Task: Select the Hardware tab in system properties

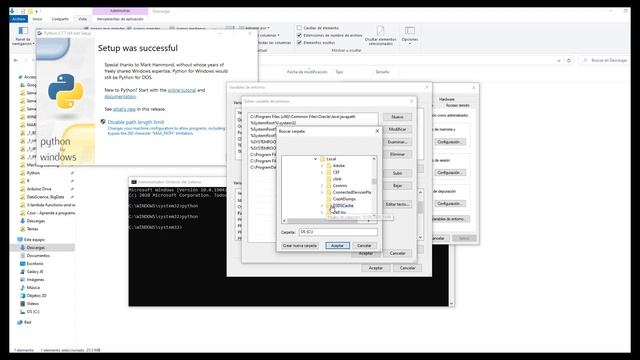Action: (447, 99)
